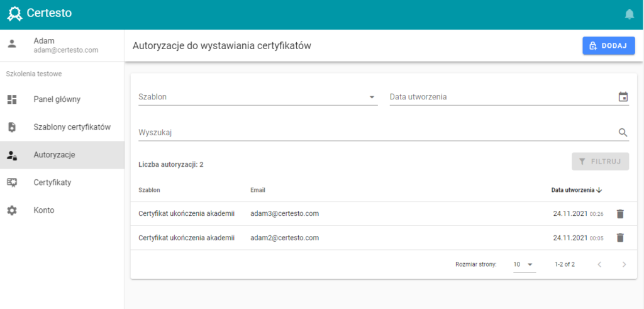This screenshot has width=644, height=309.
Task: Open Konto menu item
Action: tap(62, 210)
